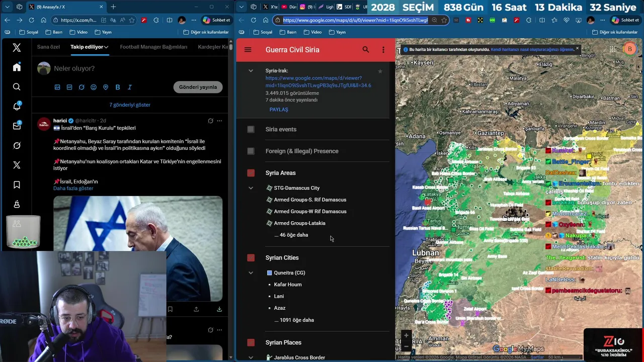The height and width of the screenshot is (362, 644).
Task: Open X Home from the house icon
Action: click(x=17, y=67)
